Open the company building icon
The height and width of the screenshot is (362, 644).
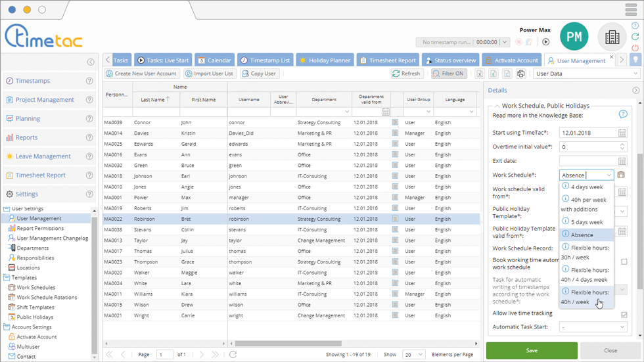click(612, 37)
